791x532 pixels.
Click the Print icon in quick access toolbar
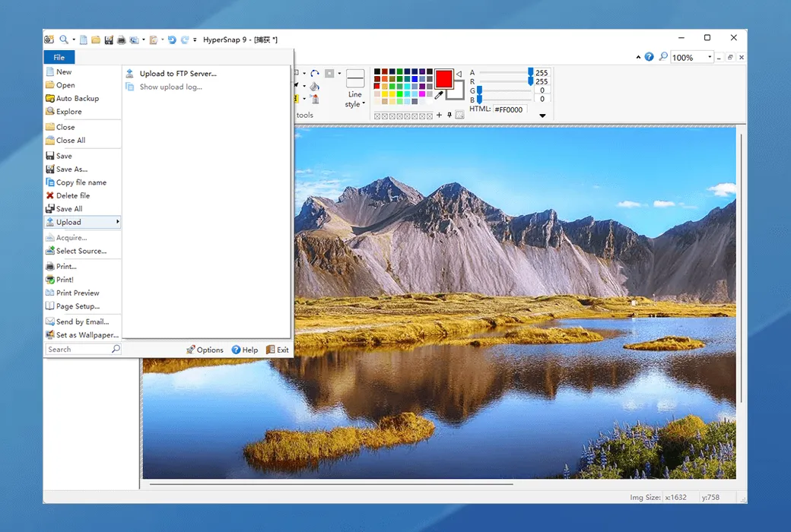click(122, 40)
